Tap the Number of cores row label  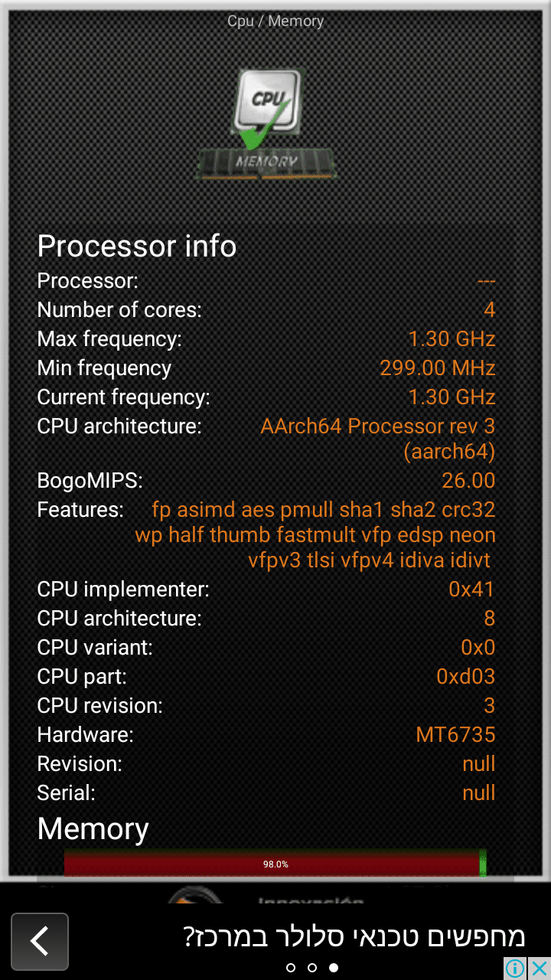tap(119, 310)
